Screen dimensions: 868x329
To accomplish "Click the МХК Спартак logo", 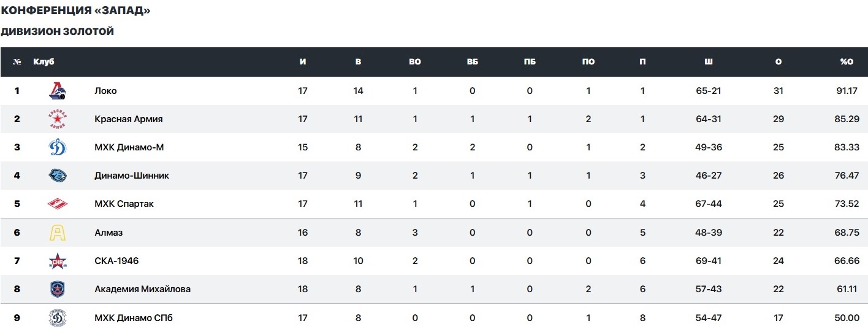I will (58, 204).
